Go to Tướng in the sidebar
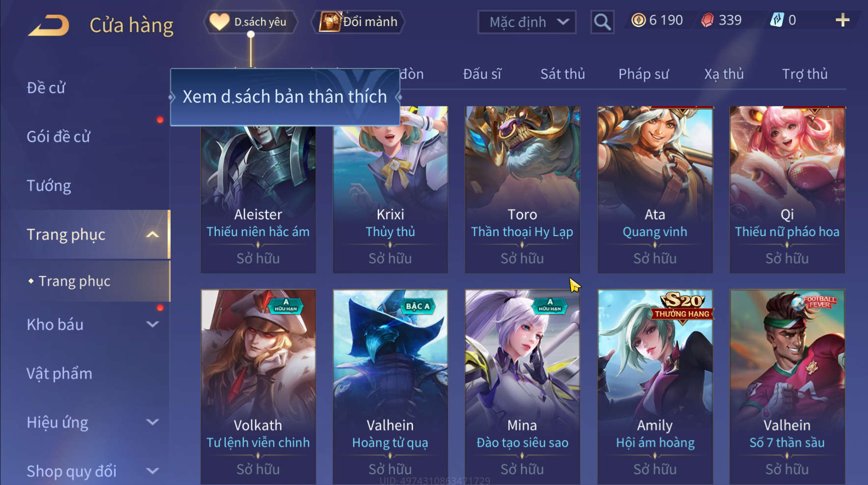This screenshot has height=485, width=868. (x=49, y=186)
